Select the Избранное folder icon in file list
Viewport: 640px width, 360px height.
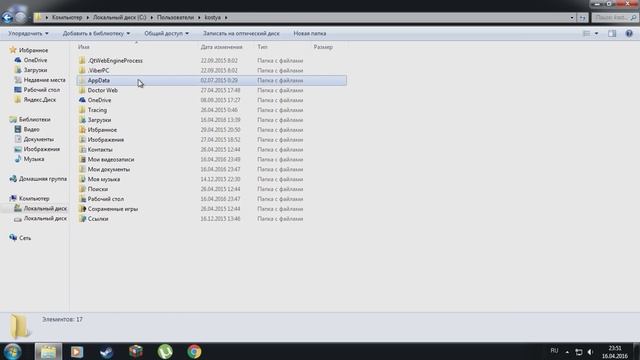coord(82,130)
